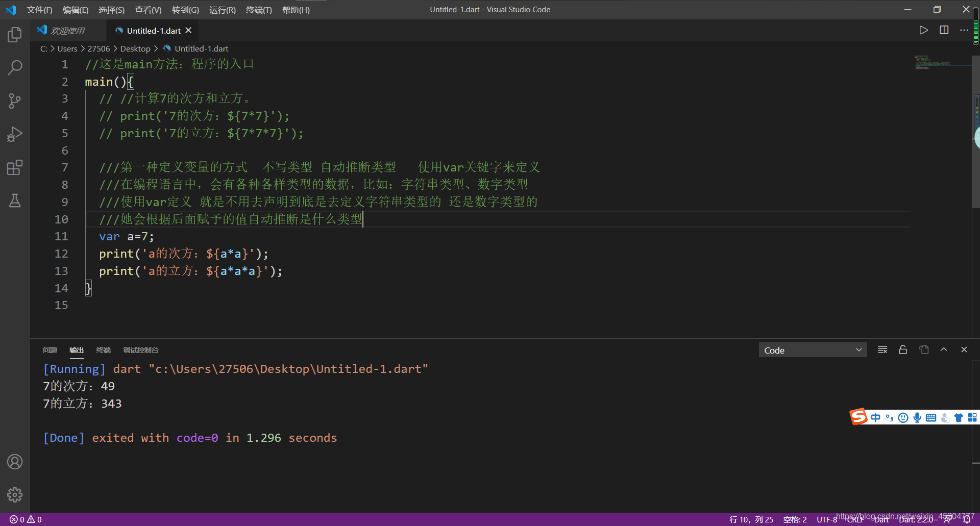Click cursor position 行 10, 列 25
This screenshot has width=980, height=526.
pos(751,519)
